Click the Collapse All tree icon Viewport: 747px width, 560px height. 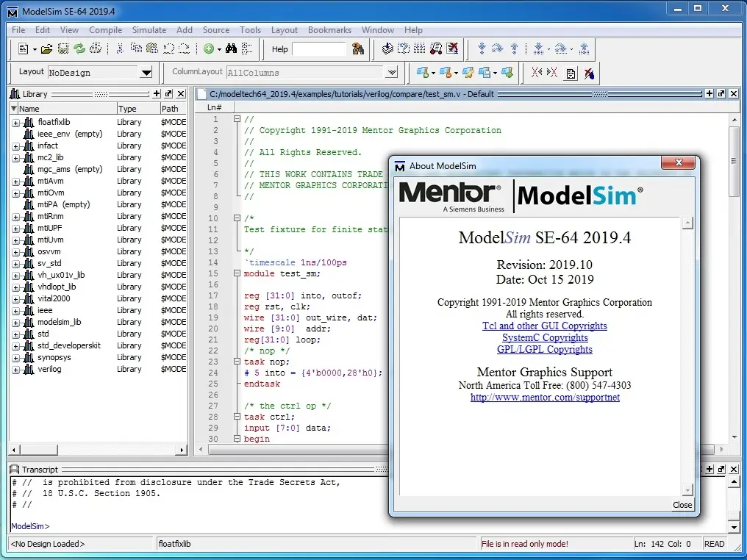click(x=247, y=49)
